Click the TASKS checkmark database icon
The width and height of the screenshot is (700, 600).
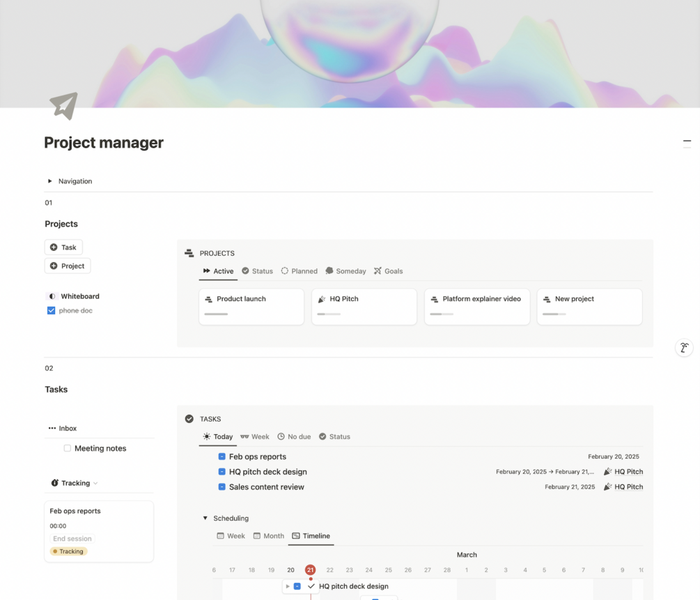(189, 419)
